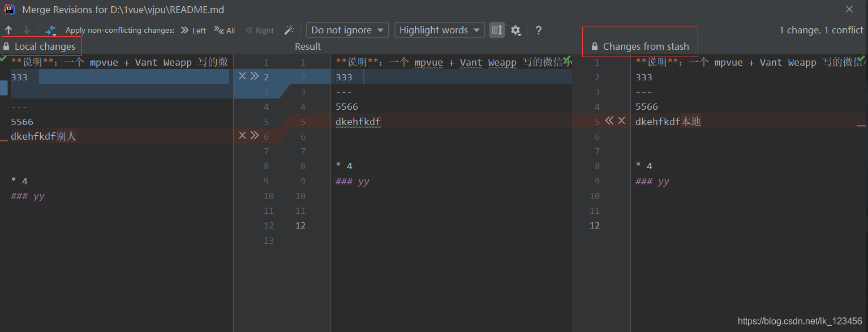The width and height of the screenshot is (868, 332).
Task: Accept the right conflict on line 5
Action: 609,120
